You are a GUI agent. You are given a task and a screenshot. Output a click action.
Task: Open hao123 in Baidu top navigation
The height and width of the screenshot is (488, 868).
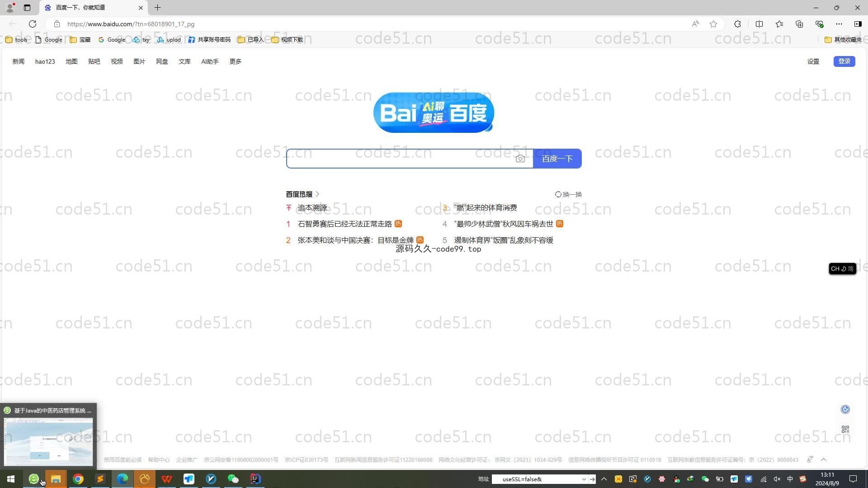pos(45,61)
